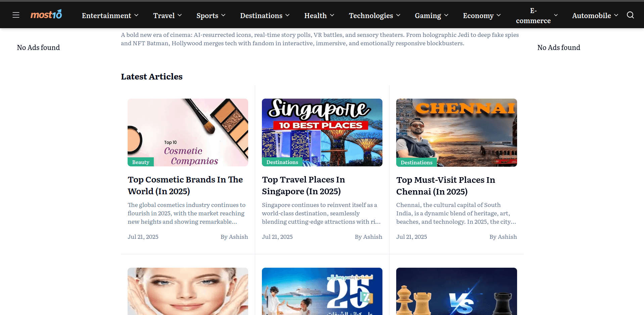
Task: Click the date Jul 21, 2025 under Cosmetic Brands article
Action: click(x=143, y=237)
